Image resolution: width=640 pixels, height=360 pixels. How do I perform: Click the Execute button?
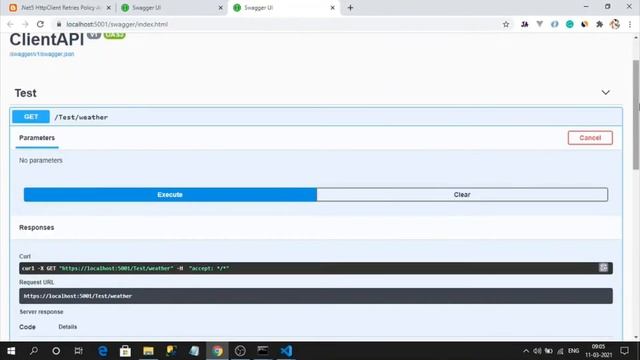click(170, 195)
